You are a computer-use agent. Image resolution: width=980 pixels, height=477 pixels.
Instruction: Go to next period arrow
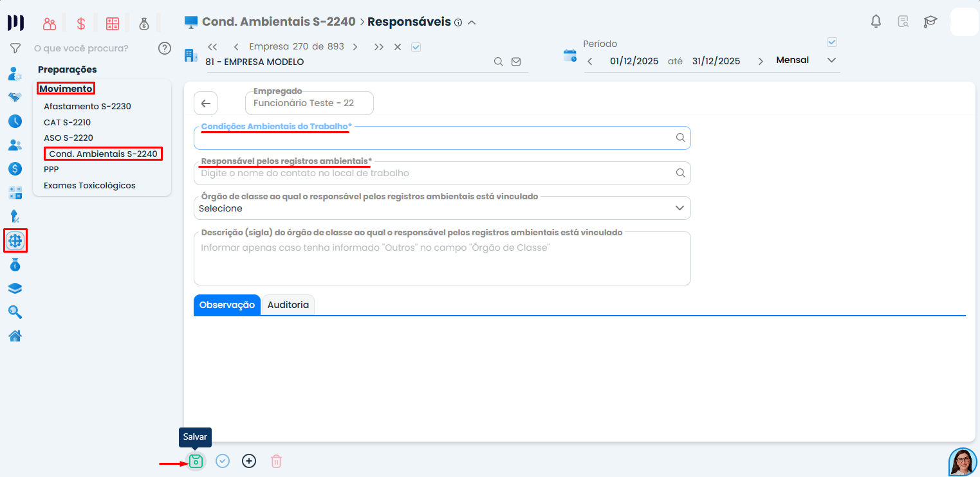coord(761,61)
